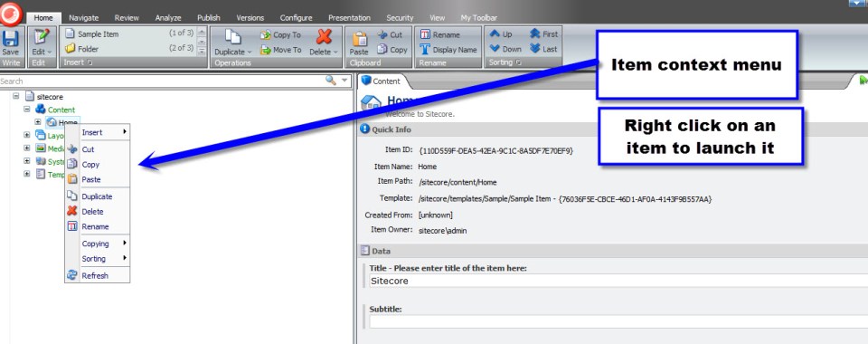The height and width of the screenshot is (344, 868).
Task: Click the Title field containing Sitecore
Action: click(x=618, y=281)
